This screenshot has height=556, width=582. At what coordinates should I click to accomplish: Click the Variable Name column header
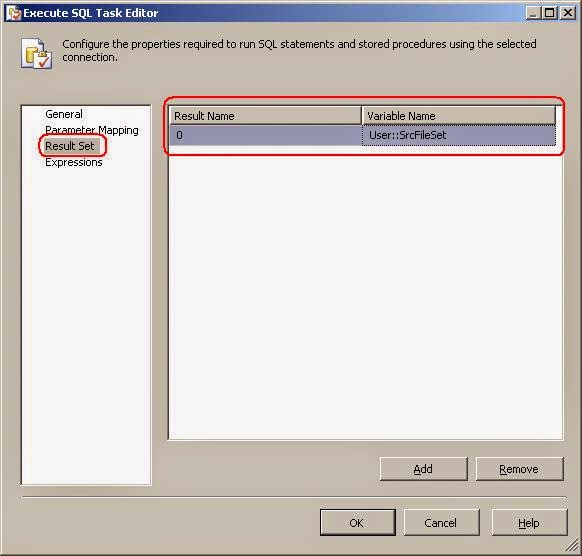tap(458, 116)
